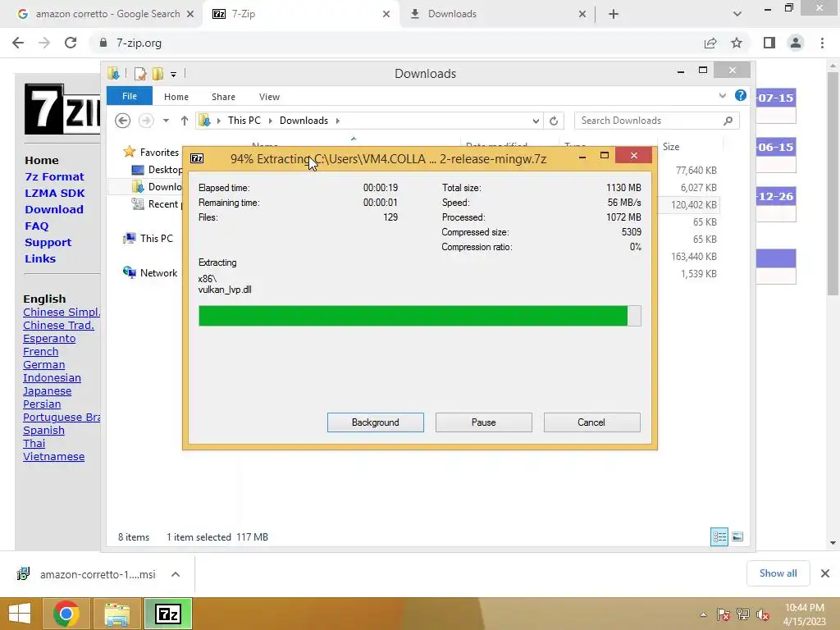Toggle Chrome side panel icon

(769, 43)
